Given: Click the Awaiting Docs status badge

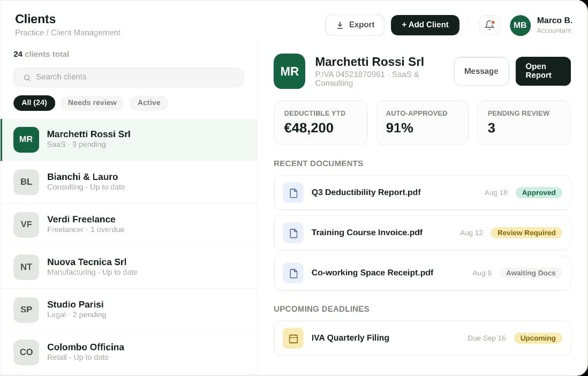Looking at the screenshot, I should point(531,273).
